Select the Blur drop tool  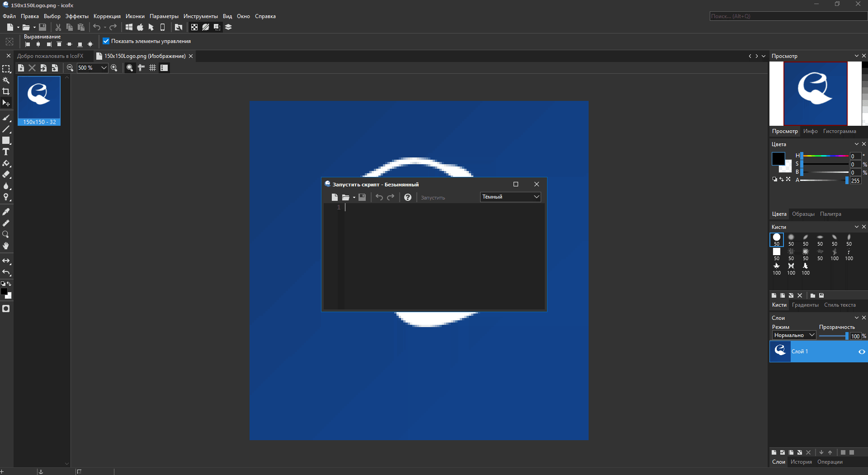tap(6, 186)
